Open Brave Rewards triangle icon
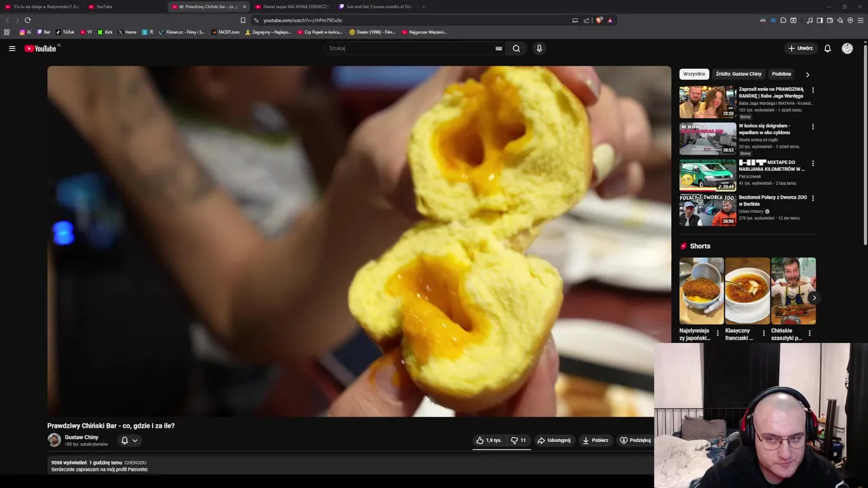868x488 pixels. click(x=610, y=20)
